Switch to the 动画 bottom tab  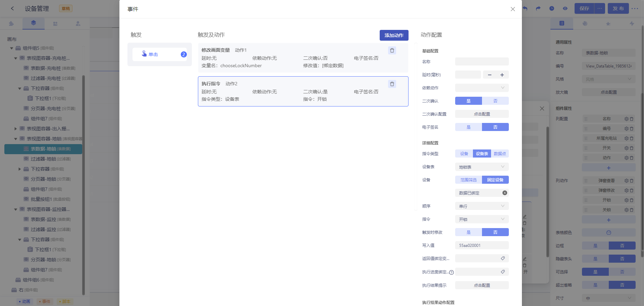pos(24,301)
